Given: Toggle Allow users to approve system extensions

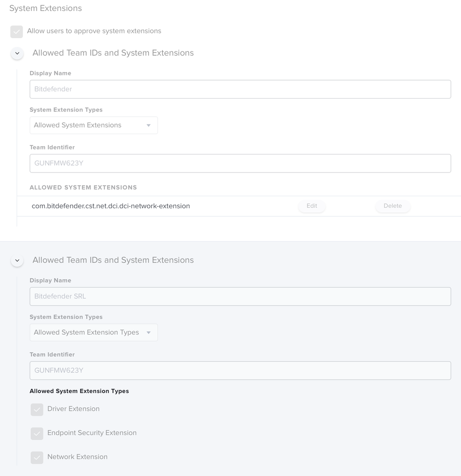Looking at the screenshot, I should tap(16, 31).
